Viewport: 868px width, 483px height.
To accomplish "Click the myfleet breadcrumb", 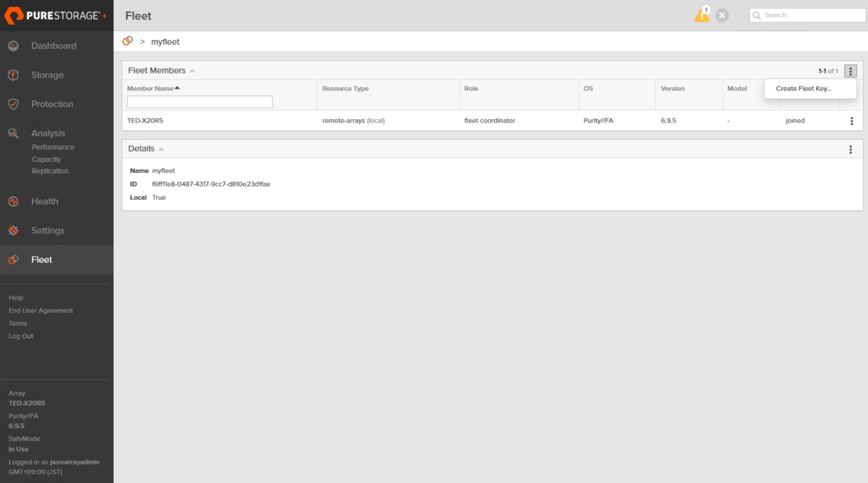I will (165, 42).
